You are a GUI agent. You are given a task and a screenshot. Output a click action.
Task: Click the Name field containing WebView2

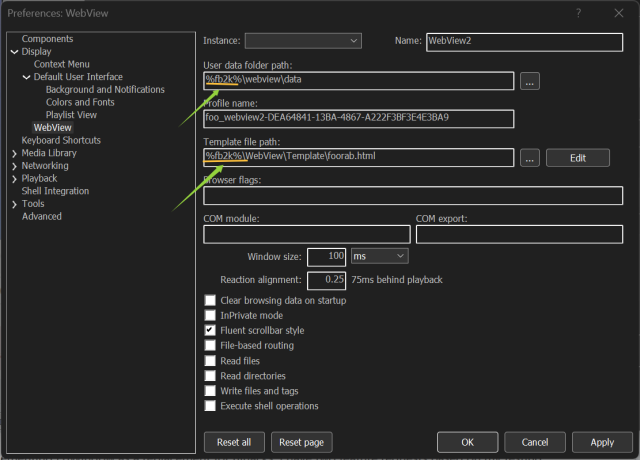click(524, 42)
